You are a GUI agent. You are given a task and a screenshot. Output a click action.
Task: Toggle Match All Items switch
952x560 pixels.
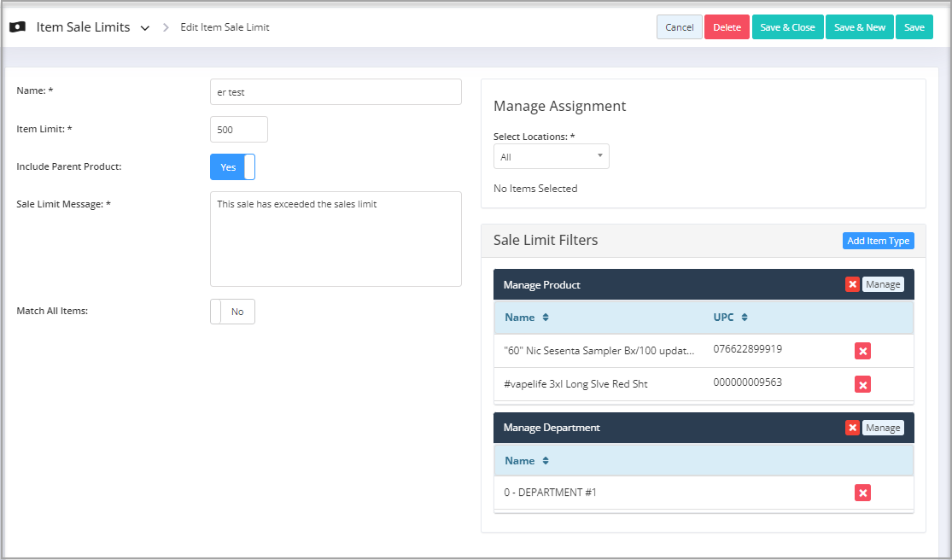tap(232, 312)
